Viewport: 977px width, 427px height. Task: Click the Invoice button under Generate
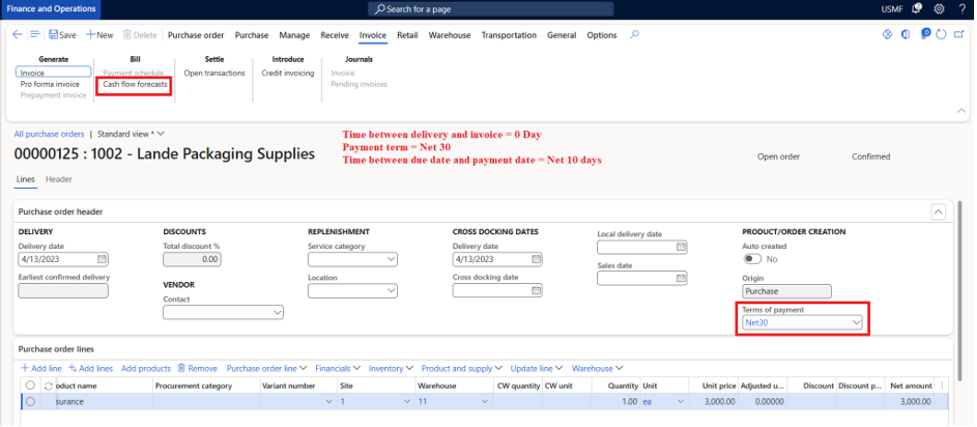point(54,72)
